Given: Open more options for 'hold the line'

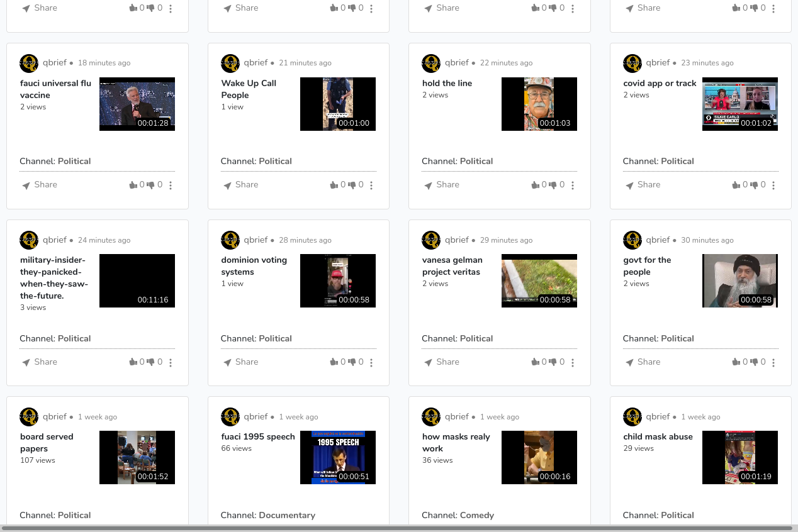Looking at the screenshot, I should 573,186.
